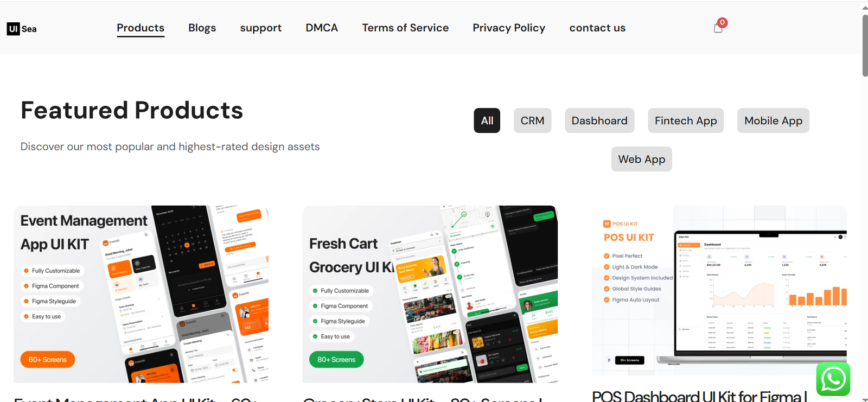Filter by Web App category
The height and width of the screenshot is (402, 868).
pos(642,159)
